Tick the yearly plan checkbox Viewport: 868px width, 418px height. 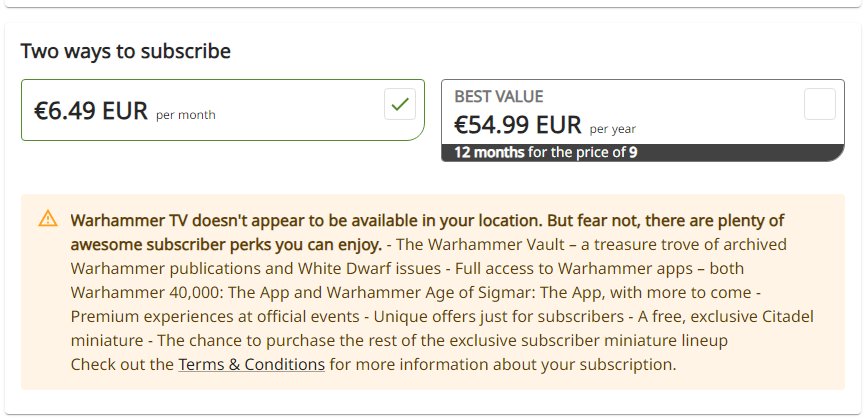(x=819, y=104)
